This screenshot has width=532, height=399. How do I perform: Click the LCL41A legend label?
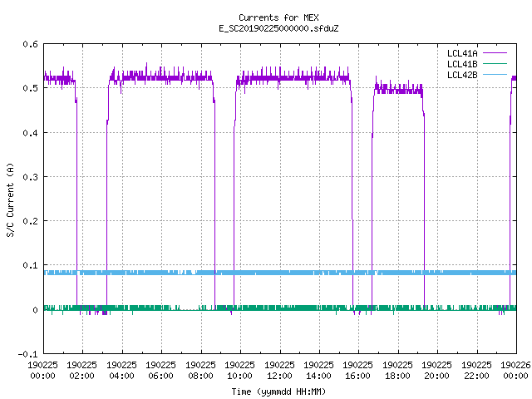462,53
